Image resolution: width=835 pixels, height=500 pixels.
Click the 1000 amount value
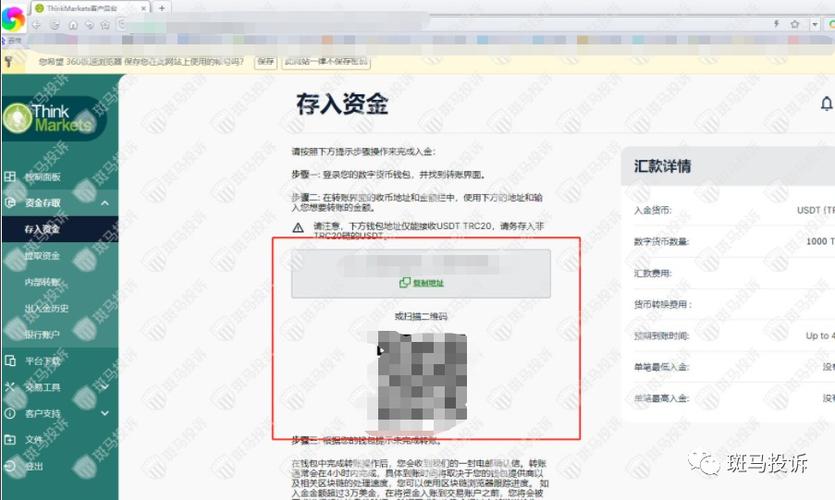pyautogui.click(x=820, y=242)
